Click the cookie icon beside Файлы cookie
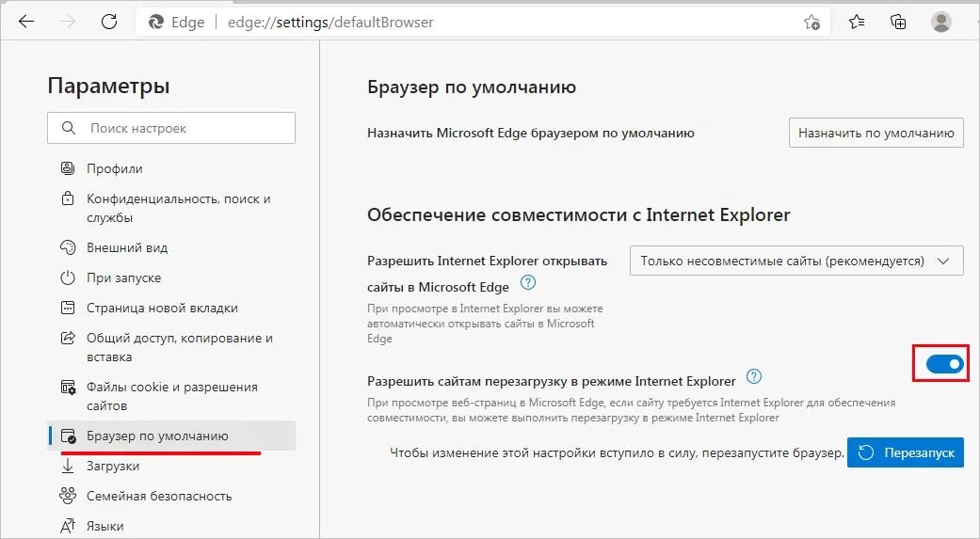 click(68, 387)
